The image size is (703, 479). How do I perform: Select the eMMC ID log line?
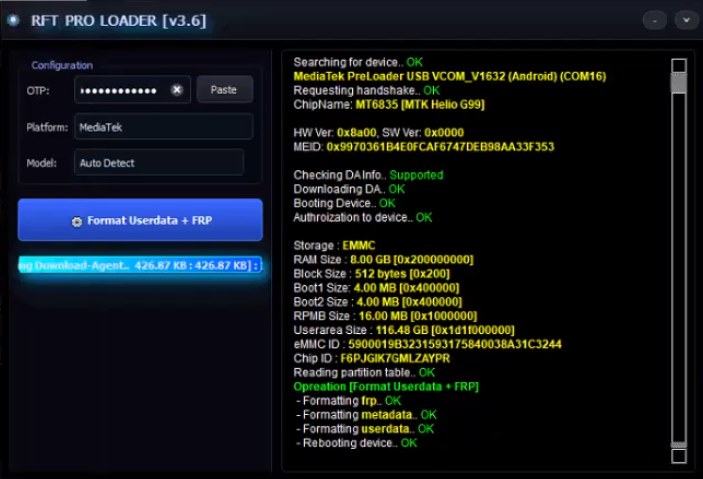[x=427, y=344]
